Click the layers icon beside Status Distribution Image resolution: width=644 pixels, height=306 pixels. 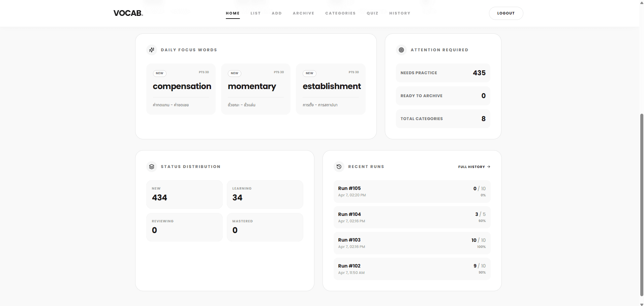click(x=152, y=167)
